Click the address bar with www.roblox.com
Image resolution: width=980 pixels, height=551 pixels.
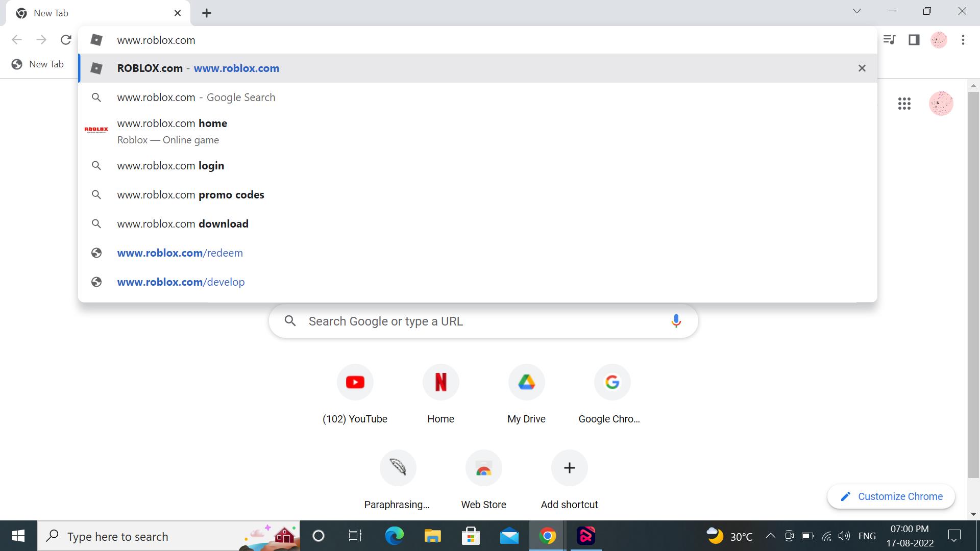pos(478,40)
